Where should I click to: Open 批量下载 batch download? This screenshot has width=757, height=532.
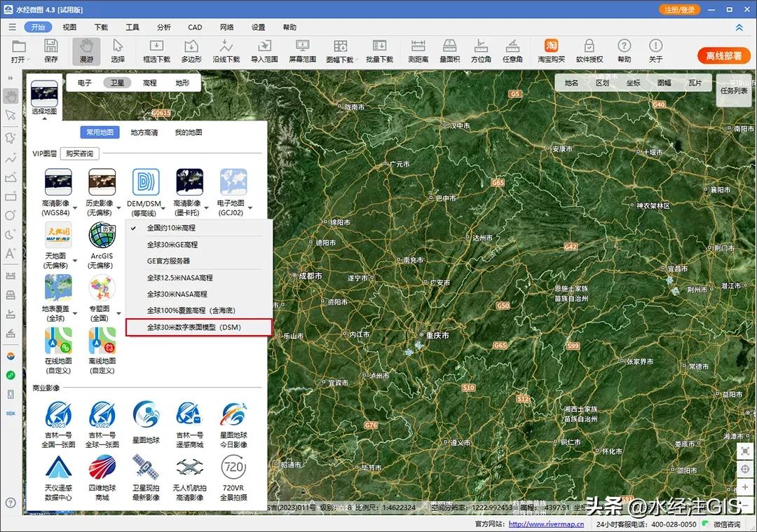click(379, 50)
